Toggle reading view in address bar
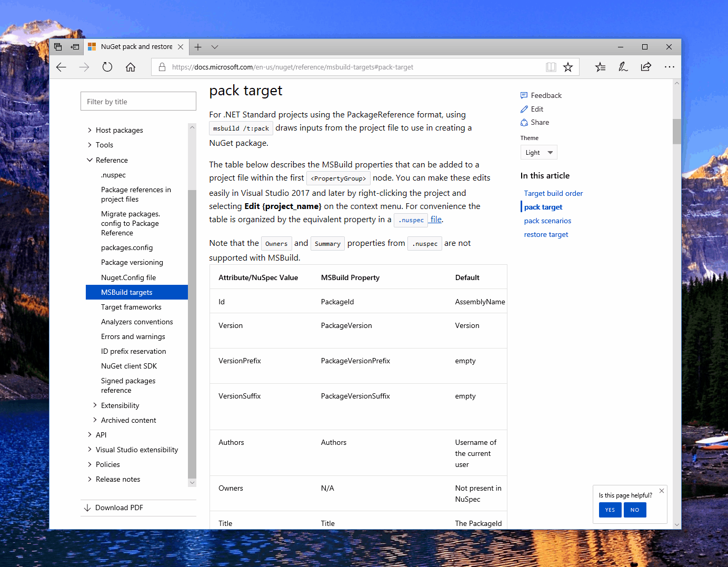The height and width of the screenshot is (567, 728). pyautogui.click(x=551, y=67)
